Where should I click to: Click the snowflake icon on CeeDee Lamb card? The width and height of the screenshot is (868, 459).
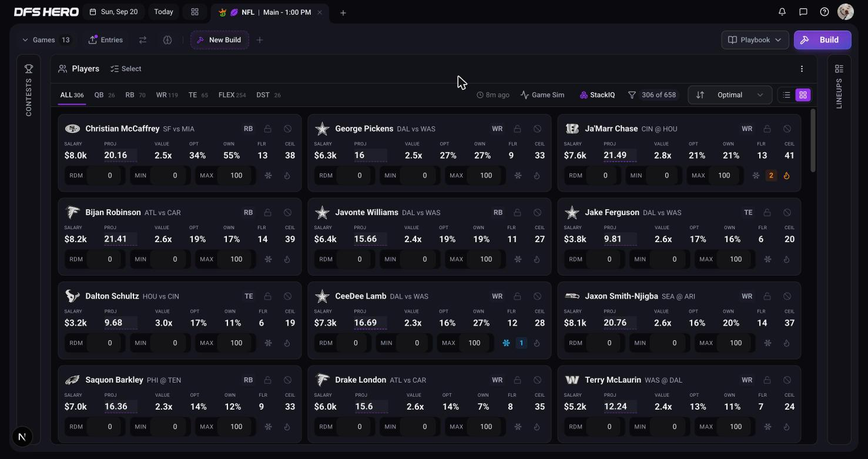pos(506,343)
